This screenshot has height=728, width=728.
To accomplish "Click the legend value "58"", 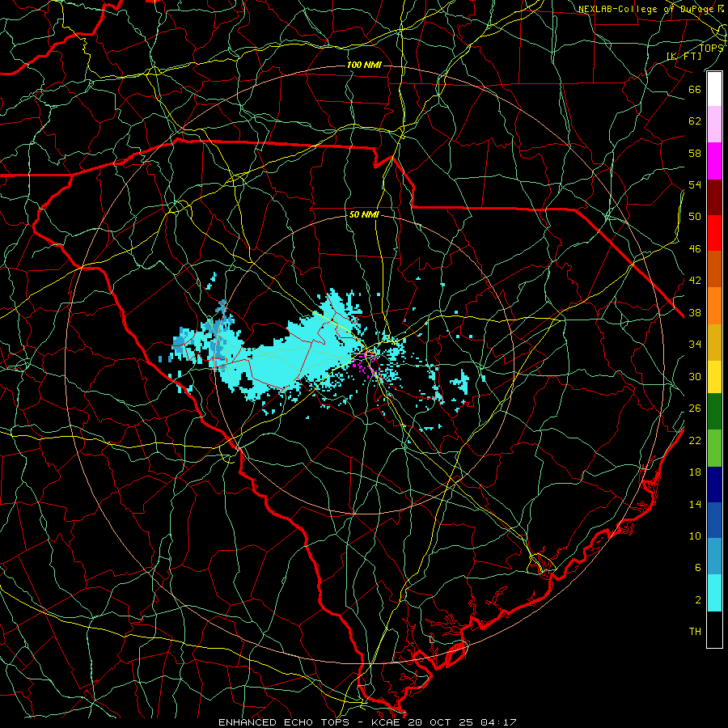I will 695,153.
